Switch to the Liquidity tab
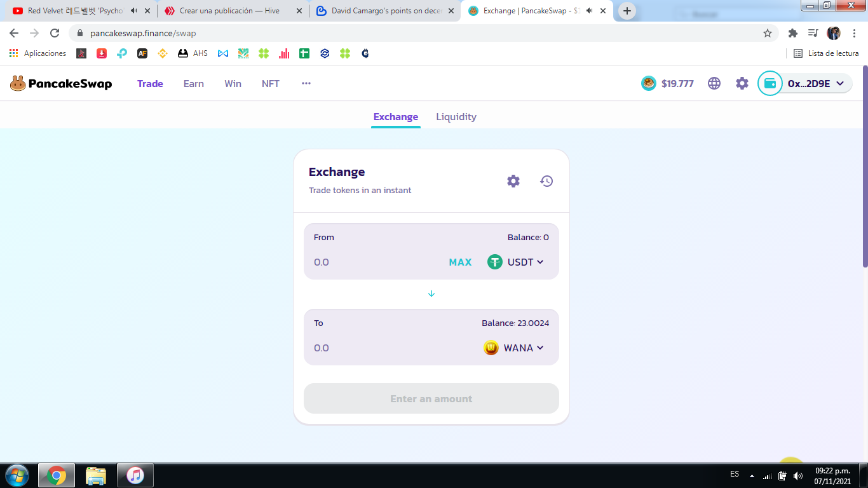Screen dimensions: 868x488 pyautogui.click(x=456, y=117)
